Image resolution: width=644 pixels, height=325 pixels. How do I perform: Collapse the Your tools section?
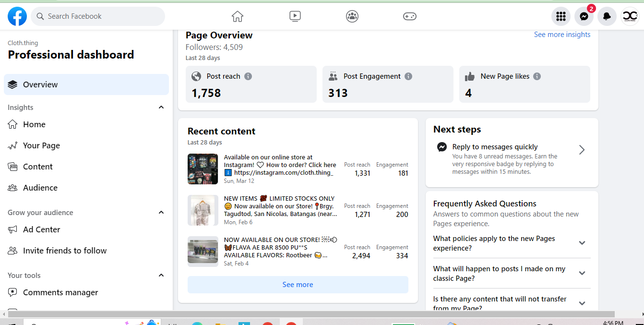(x=161, y=276)
